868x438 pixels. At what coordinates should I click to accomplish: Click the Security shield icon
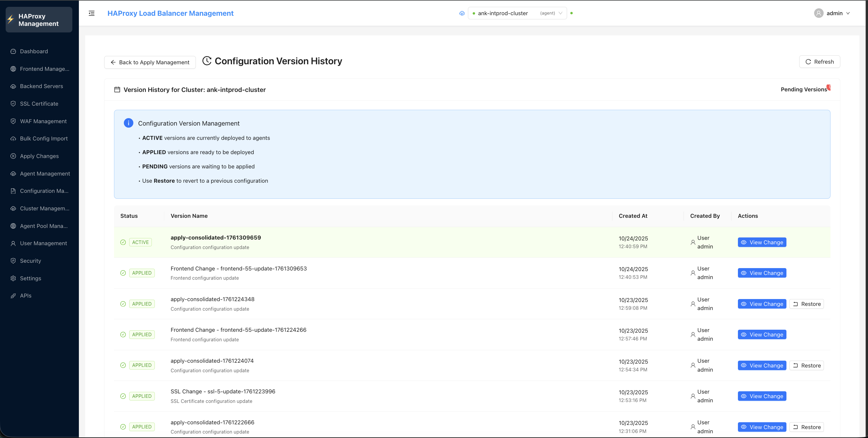tap(13, 261)
